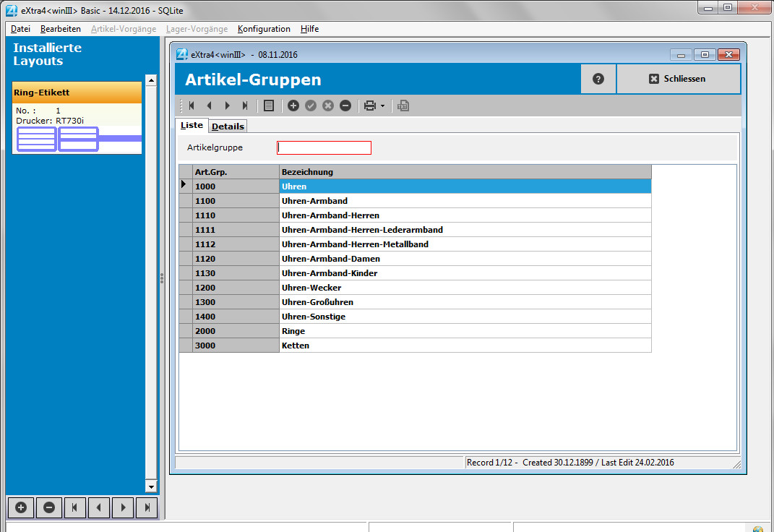Add a layout with bottom-left plus button
This screenshot has height=532, width=774.
20,507
